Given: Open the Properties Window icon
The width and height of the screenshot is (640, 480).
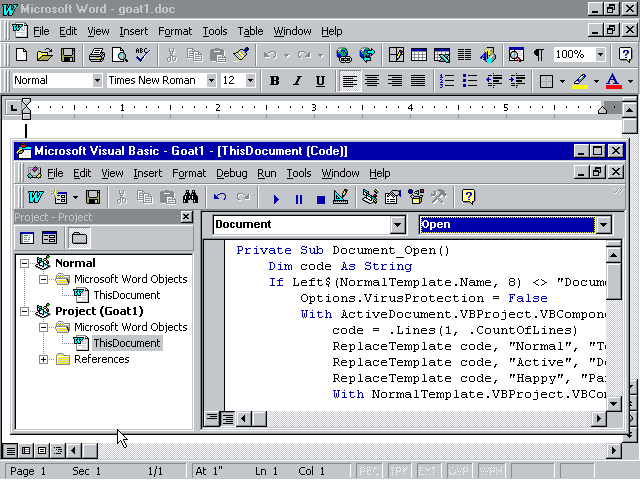Looking at the screenshot, I should click(393, 197).
